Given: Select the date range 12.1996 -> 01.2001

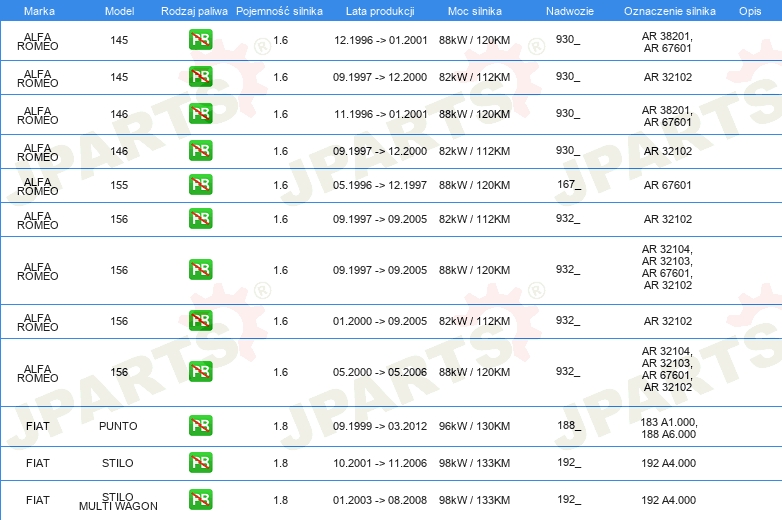Looking at the screenshot, I should (x=381, y=40).
